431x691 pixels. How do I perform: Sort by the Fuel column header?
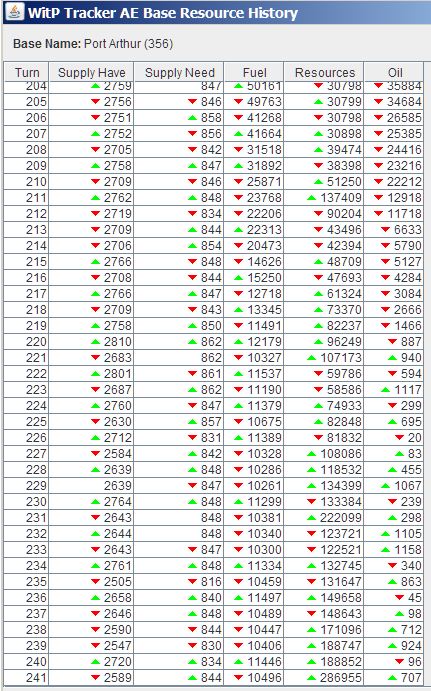click(254, 72)
